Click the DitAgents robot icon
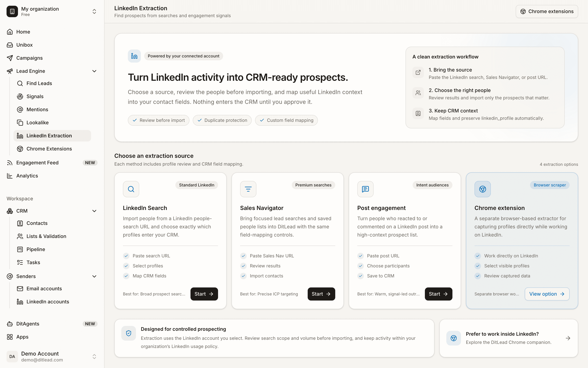Image resolution: width=588 pixels, height=368 pixels. click(10, 324)
